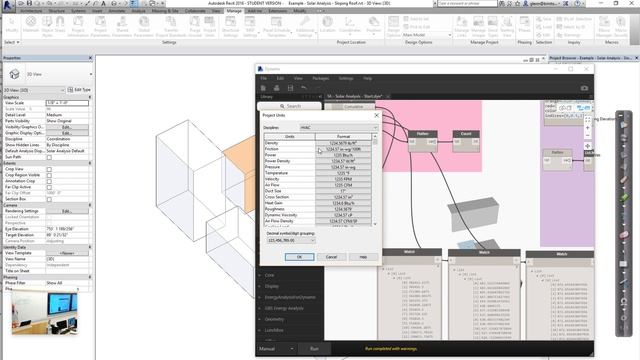Expand the Select dropdown under Modify
Screen dimensions: 640x360
coord(11,42)
